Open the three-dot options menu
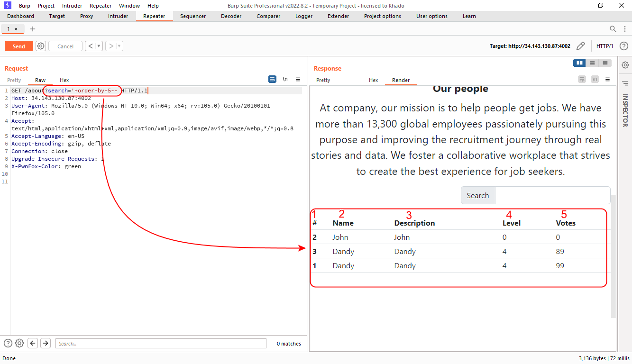 [624, 29]
